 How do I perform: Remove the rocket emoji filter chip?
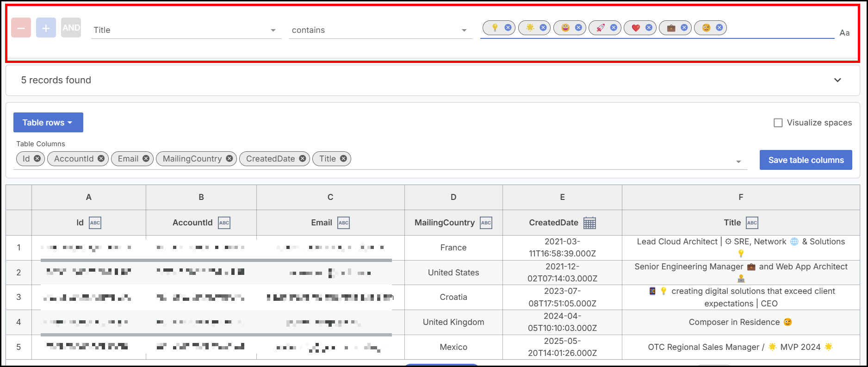pos(614,28)
